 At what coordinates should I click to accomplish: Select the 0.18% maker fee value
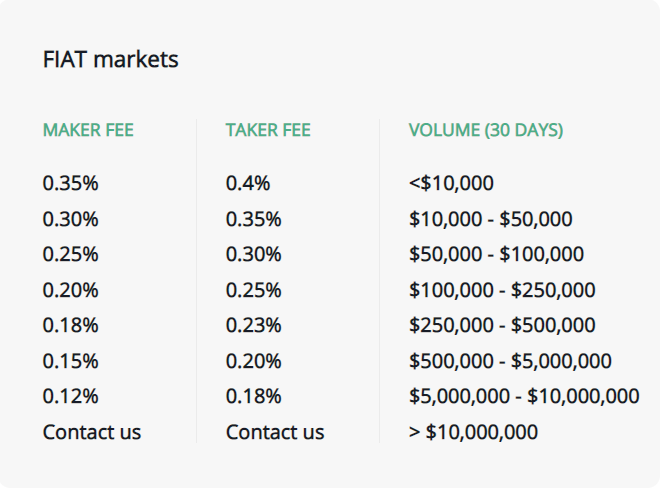click(x=70, y=325)
